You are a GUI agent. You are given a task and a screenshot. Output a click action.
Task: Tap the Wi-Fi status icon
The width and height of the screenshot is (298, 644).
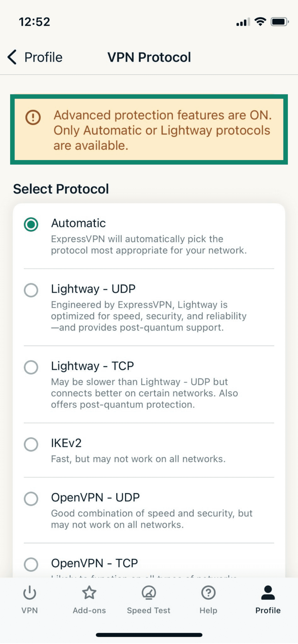click(260, 22)
